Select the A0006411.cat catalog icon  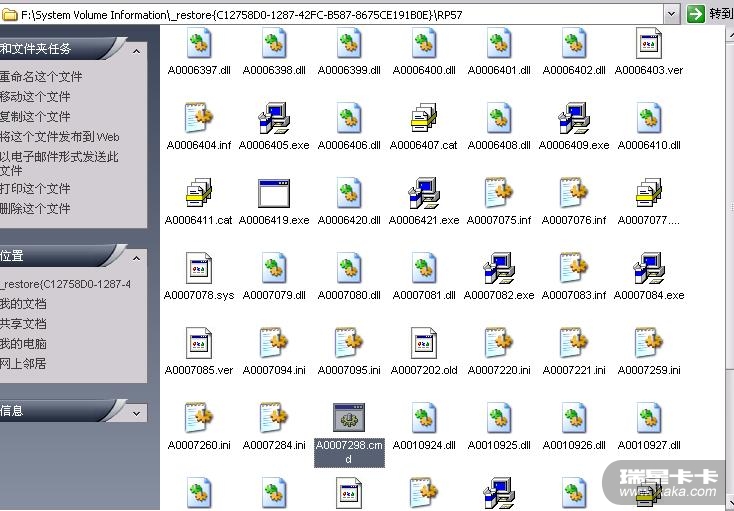(199, 192)
